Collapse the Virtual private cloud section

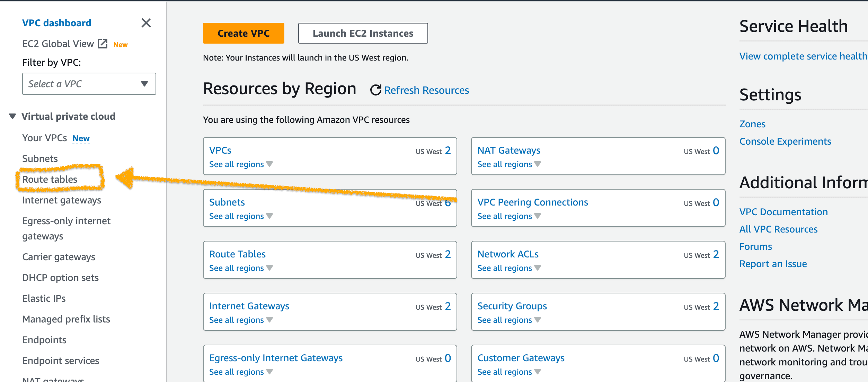tap(12, 116)
